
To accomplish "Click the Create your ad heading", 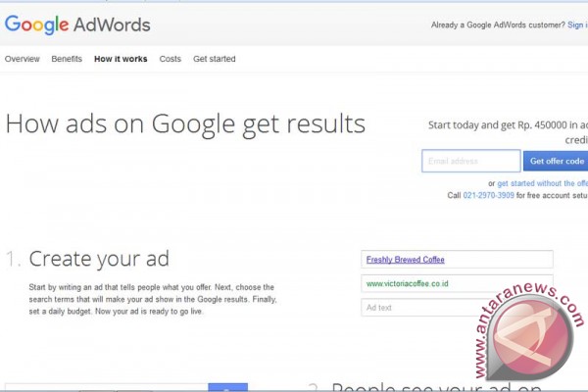I will 99,259.
